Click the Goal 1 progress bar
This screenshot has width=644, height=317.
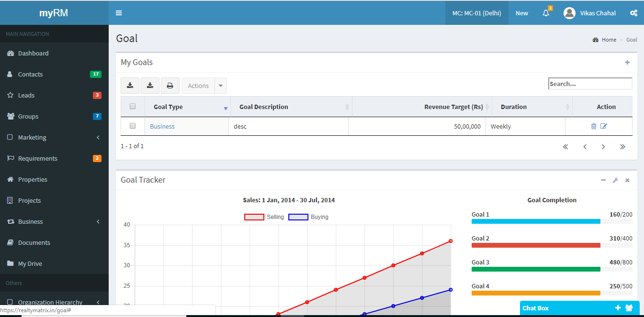552,221
